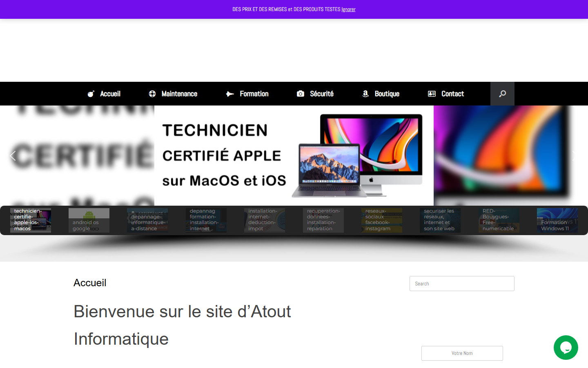Open the Boutique menu item
The height and width of the screenshot is (368, 588).
coord(387,94)
